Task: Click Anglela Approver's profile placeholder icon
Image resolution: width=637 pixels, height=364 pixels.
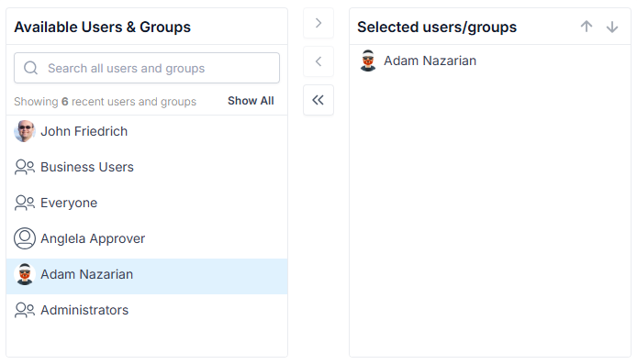Action: click(x=25, y=238)
